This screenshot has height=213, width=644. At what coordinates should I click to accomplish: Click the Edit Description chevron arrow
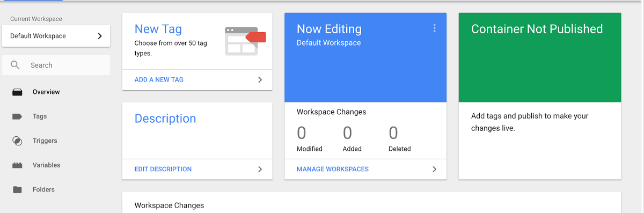[260, 169]
